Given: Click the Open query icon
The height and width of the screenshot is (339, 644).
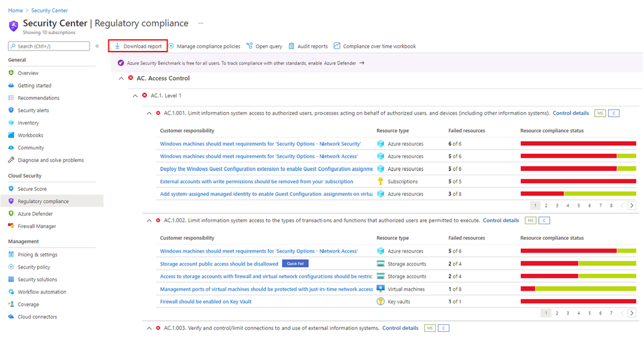Looking at the screenshot, I should [x=249, y=46].
